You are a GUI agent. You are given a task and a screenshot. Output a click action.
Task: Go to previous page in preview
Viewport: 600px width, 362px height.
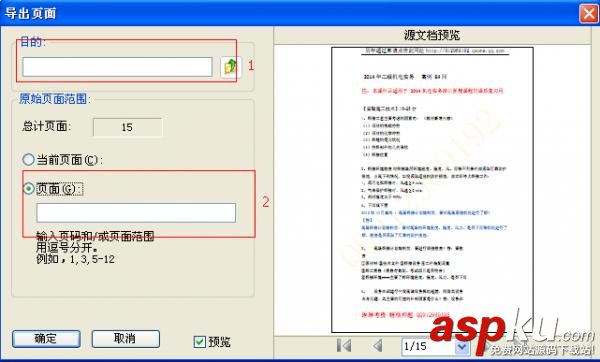point(377,346)
